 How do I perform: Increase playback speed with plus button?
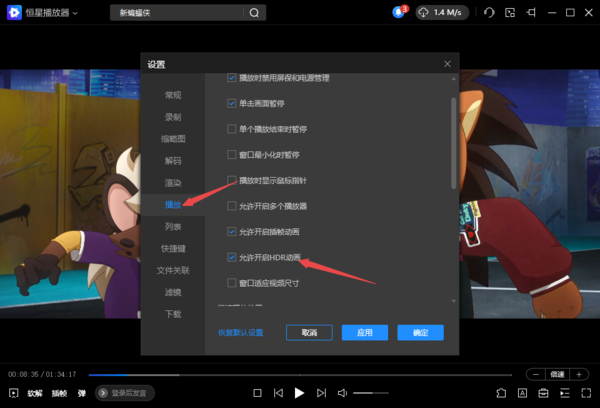pyautogui.click(x=579, y=374)
